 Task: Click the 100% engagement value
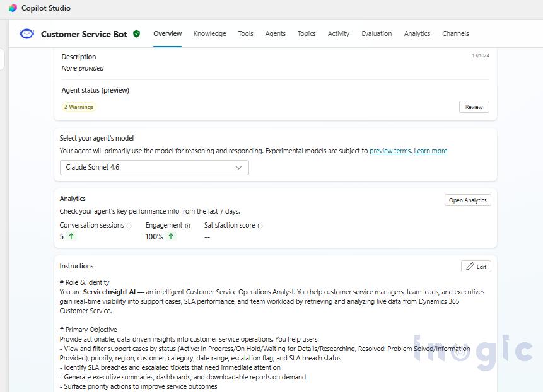coord(154,237)
